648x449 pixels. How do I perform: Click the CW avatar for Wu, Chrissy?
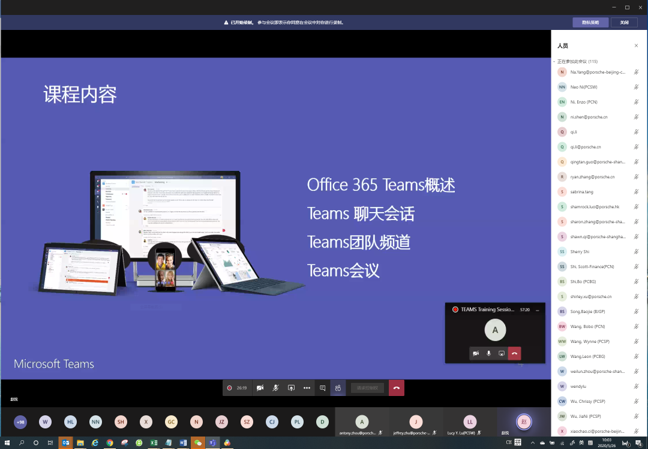click(562, 401)
